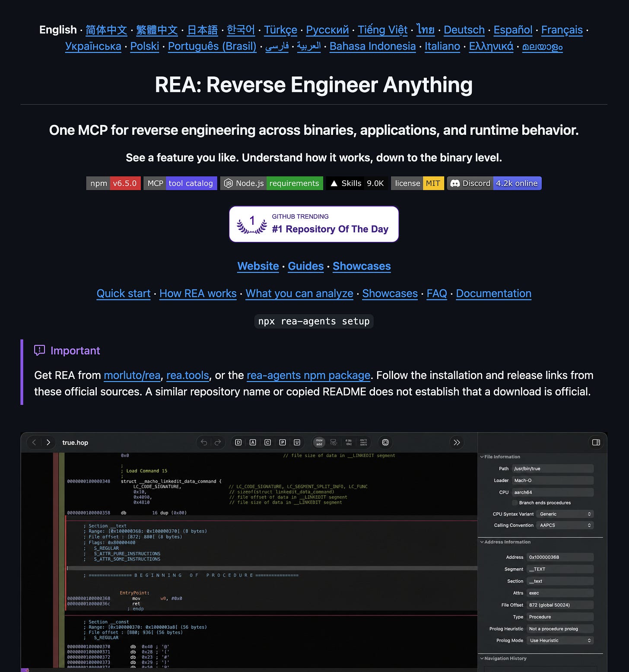Viewport: 629px width, 672px height.
Task: Click the CPU chip icon in toolbar
Action: click(x=385, y=443)
